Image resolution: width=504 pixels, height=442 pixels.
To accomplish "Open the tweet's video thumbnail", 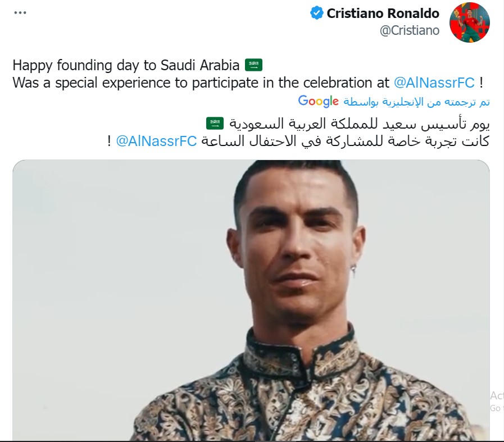I will pos(251,300).
